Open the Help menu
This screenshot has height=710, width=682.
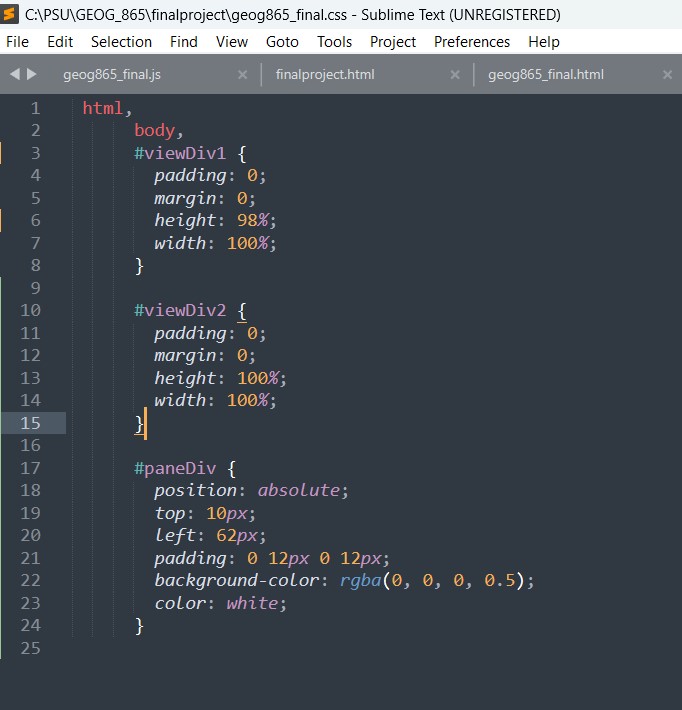point(544,42)
